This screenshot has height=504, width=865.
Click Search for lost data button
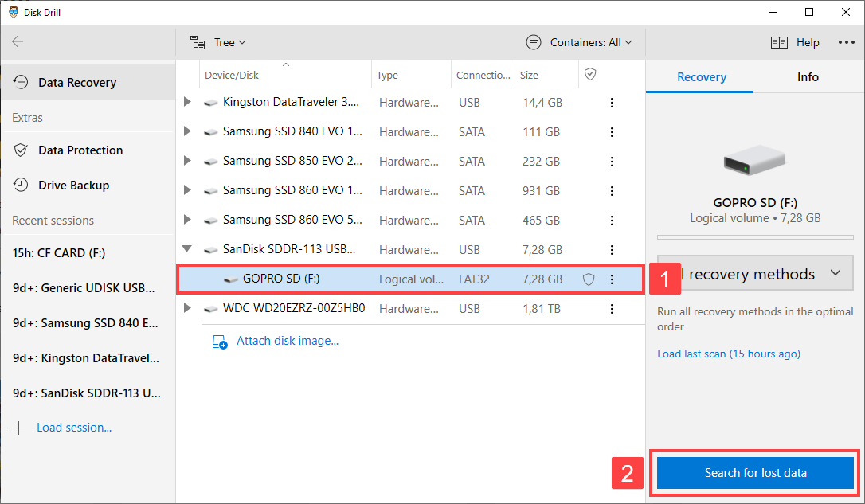pyautogui.click(x=755, y=473)
